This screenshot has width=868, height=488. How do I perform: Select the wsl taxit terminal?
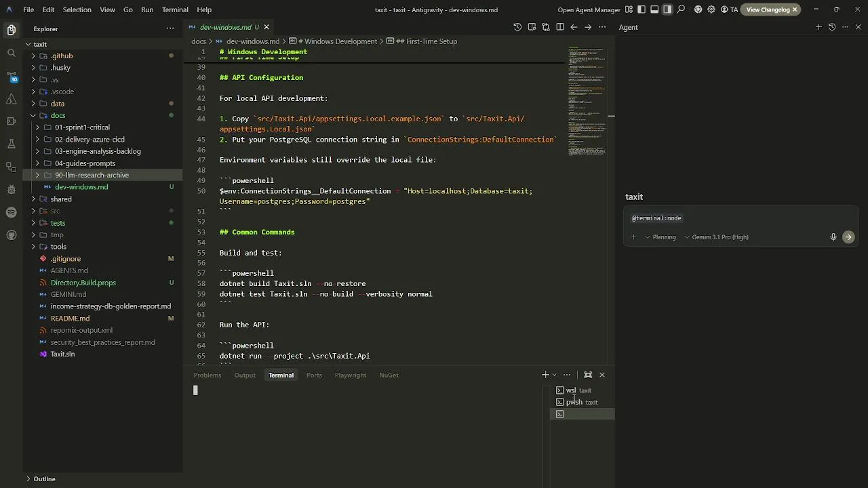582,390
